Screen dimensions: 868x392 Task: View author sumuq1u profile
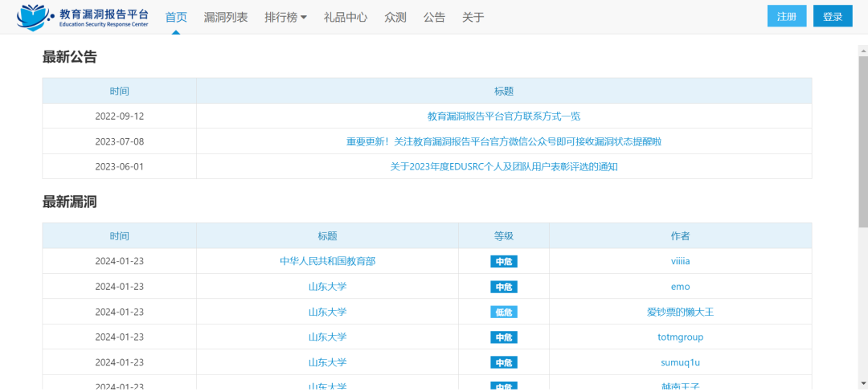(x=681, y=362)
